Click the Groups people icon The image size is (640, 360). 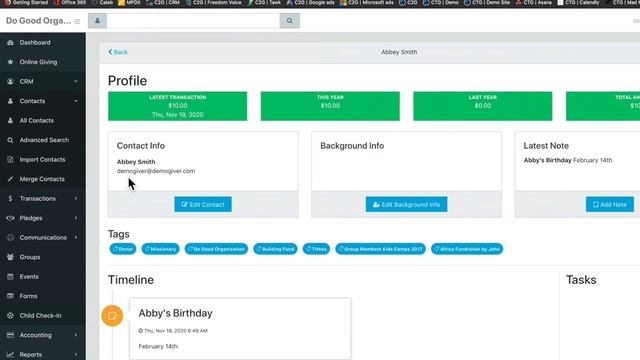[10, 257]
